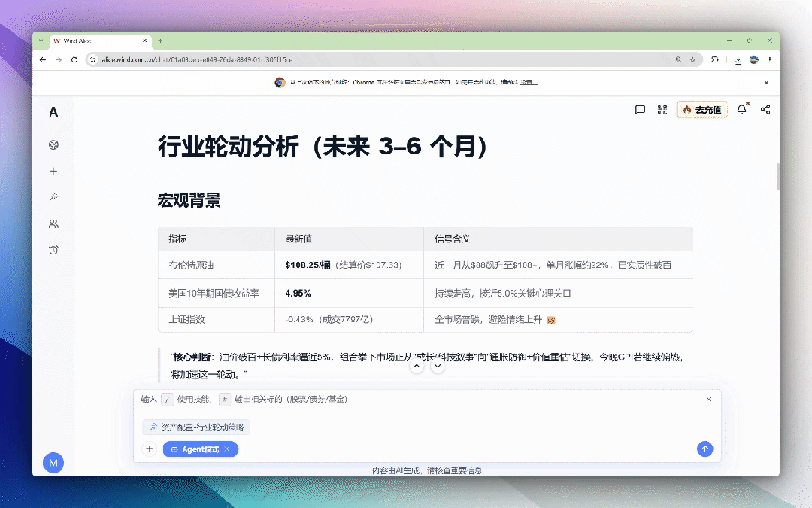Jump to previous message with up chevron
The image size is (812, 508).
click(417, 366)
